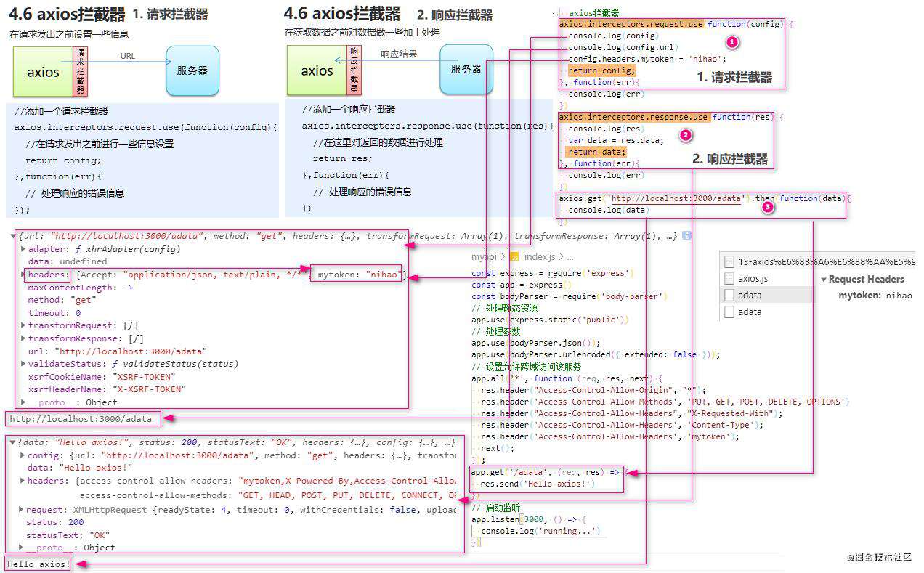Click the file icon of the highlighted adata request
The height and width of the screenshot is (573, 924).
[729, 295]
